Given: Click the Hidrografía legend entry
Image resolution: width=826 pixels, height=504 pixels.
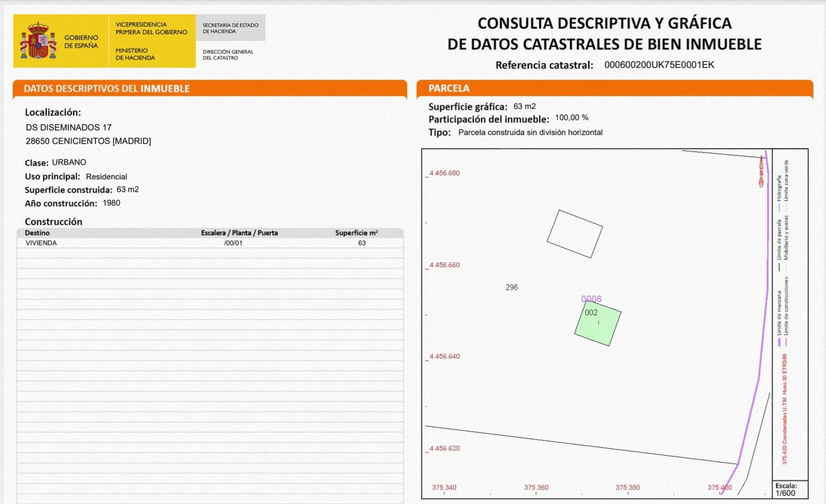Looking at the screenshot, I should (x=779, y=193).
